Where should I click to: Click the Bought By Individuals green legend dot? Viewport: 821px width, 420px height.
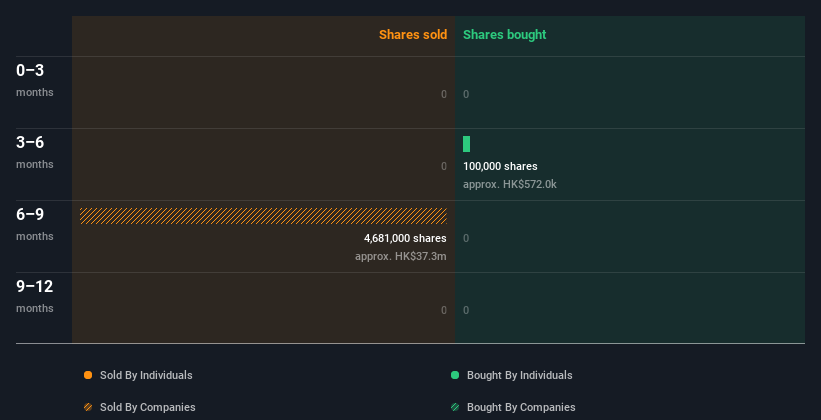tap(455, 375)
